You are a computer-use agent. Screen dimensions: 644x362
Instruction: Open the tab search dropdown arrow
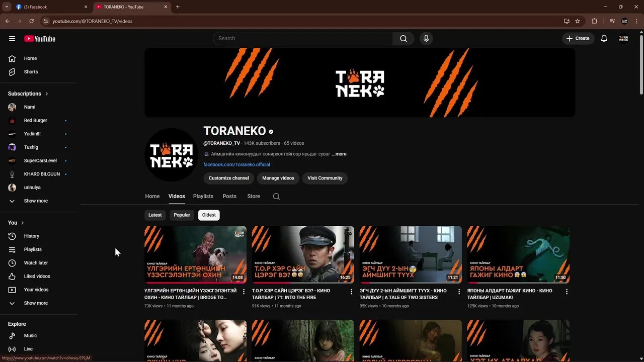(x=7, y=7)
